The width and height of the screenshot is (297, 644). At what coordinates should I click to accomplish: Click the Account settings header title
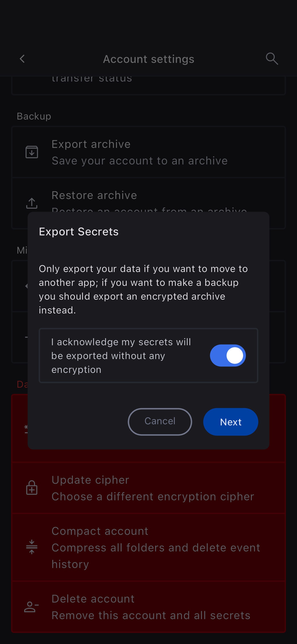[x=148, y=59]
